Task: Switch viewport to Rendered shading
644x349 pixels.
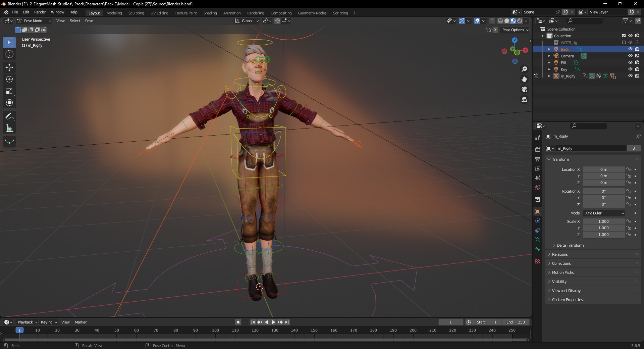Action: [520, 21]
